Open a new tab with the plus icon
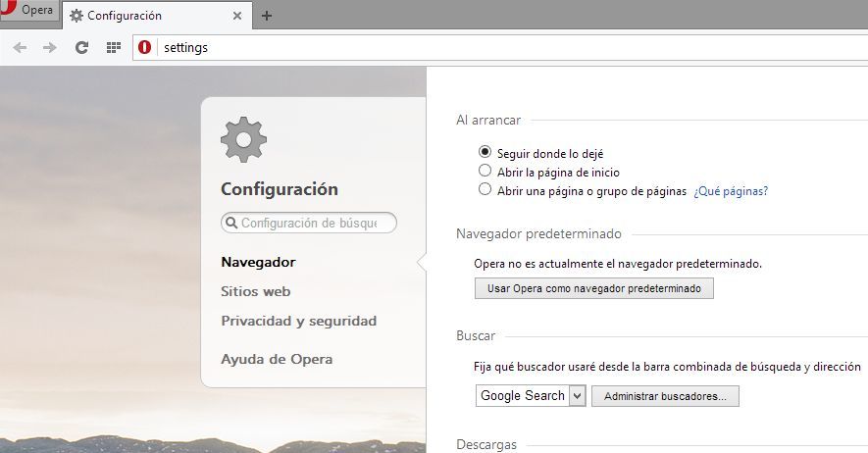Screen dimensions: 868x453 click(266, 16)
